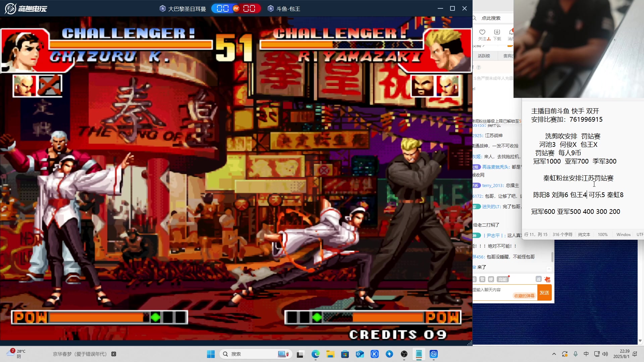Viewport: 644px width, 362px height.
Task: Click player name 大巴黎圣日耳曼
Action: pyautogui.click(x=187, y=9)
